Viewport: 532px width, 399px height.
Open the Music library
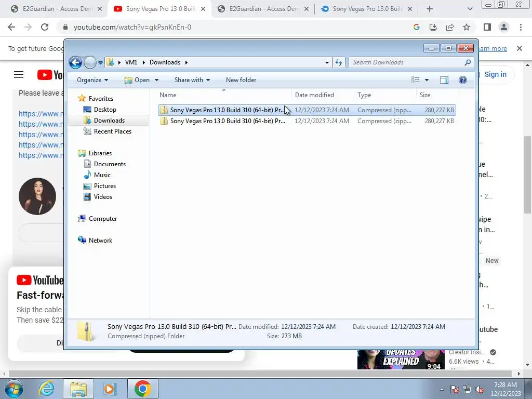coord(102,175)
